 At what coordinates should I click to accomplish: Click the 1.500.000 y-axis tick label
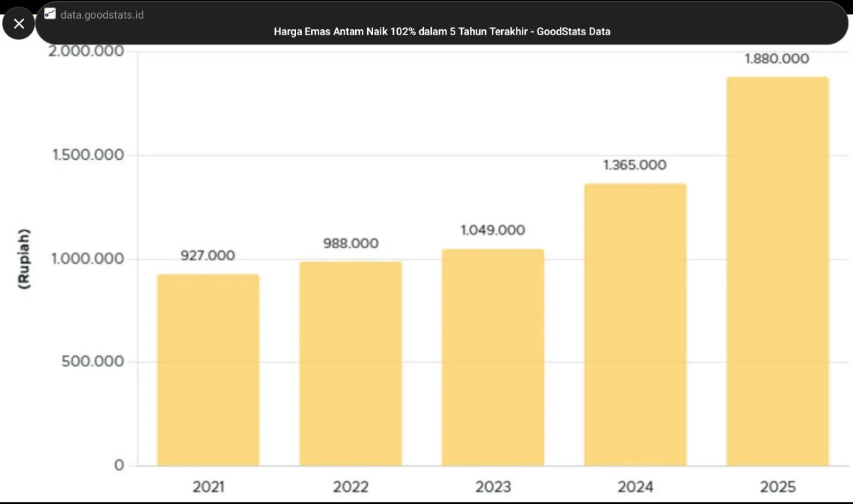[89, 155]
